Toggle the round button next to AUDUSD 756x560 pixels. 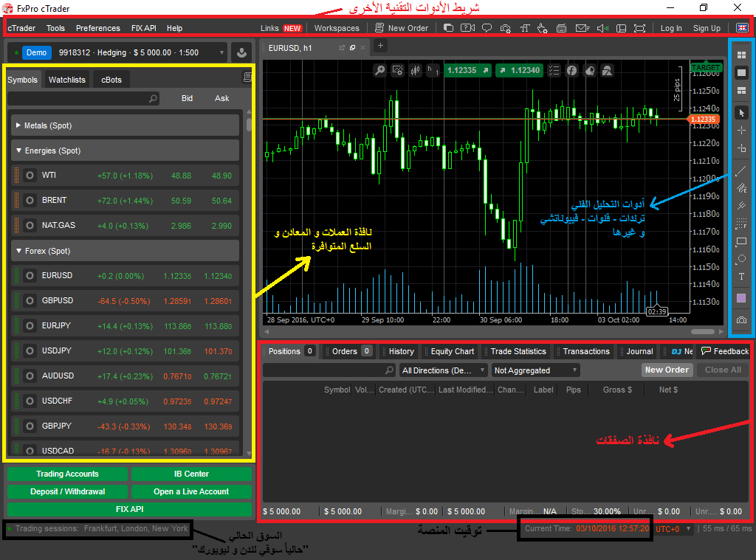point(30,376)
